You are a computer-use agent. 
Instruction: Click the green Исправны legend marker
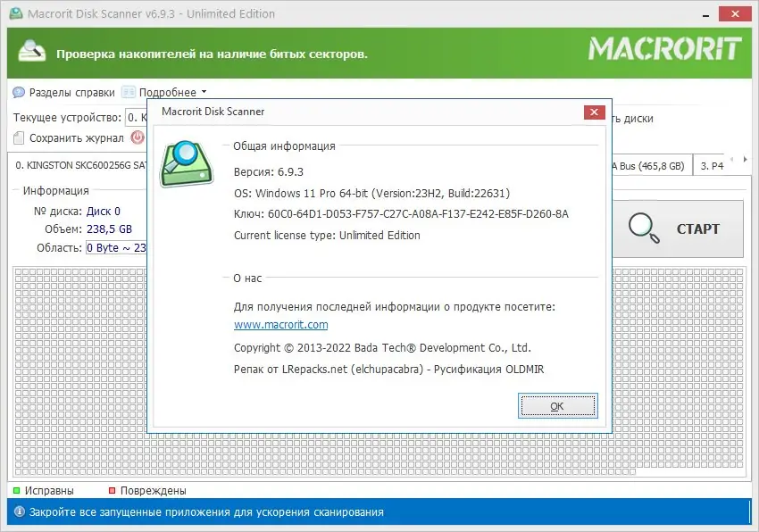(x=16, y=490)
